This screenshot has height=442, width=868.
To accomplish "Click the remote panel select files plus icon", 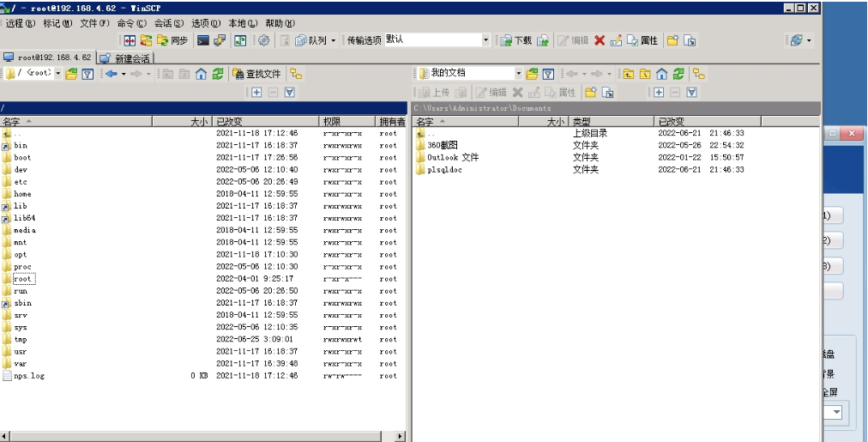I will [256, 93].
